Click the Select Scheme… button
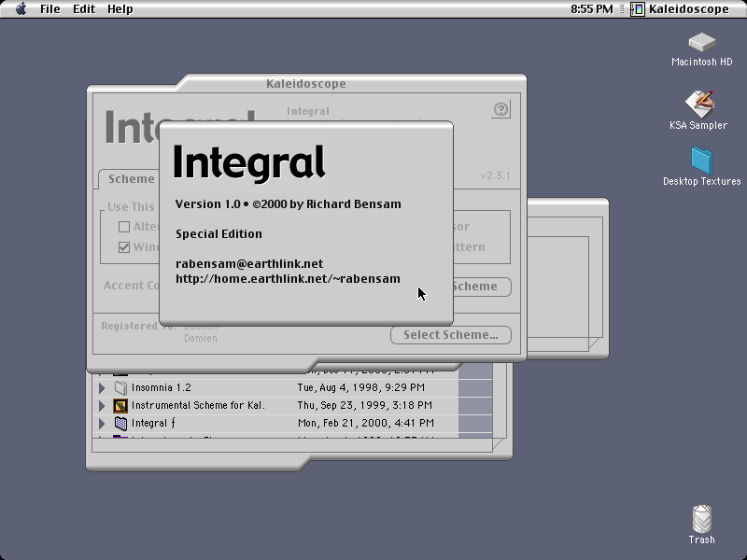 (x=451, y=335)
